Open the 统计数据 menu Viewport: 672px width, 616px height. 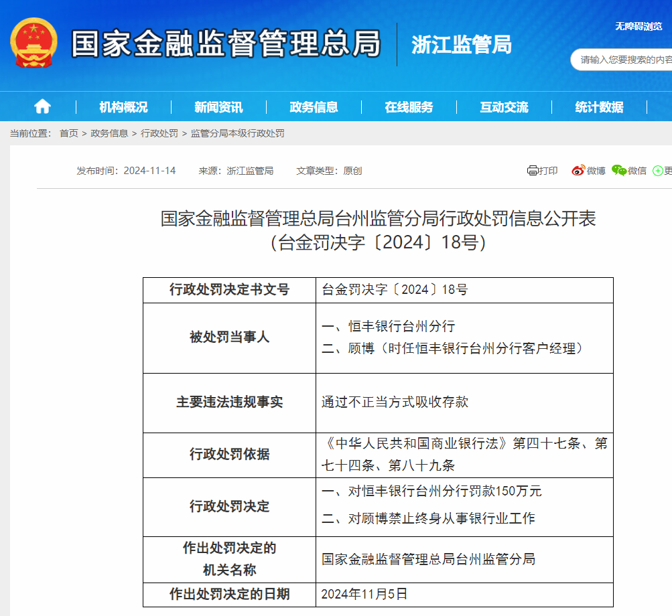599,106
